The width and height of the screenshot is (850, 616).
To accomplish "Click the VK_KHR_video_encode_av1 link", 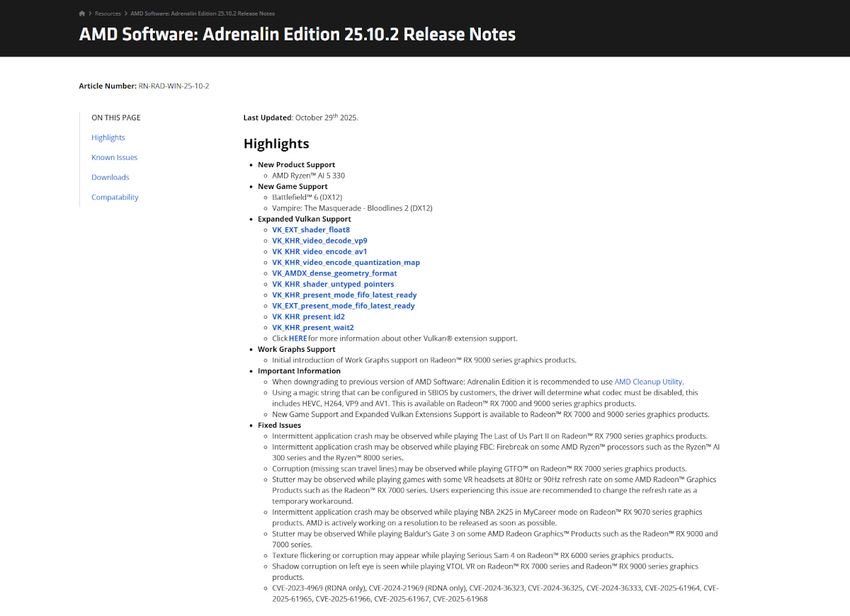I will [x=319, y=251].
